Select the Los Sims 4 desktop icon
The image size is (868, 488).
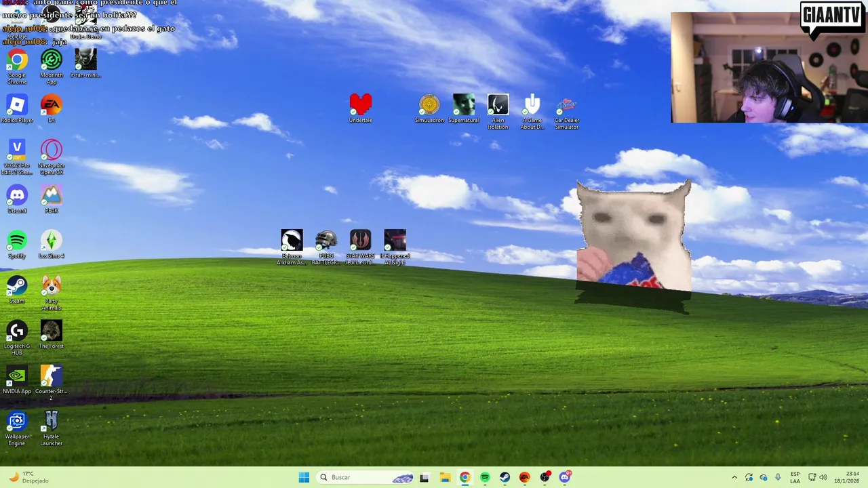pos(52,245)
